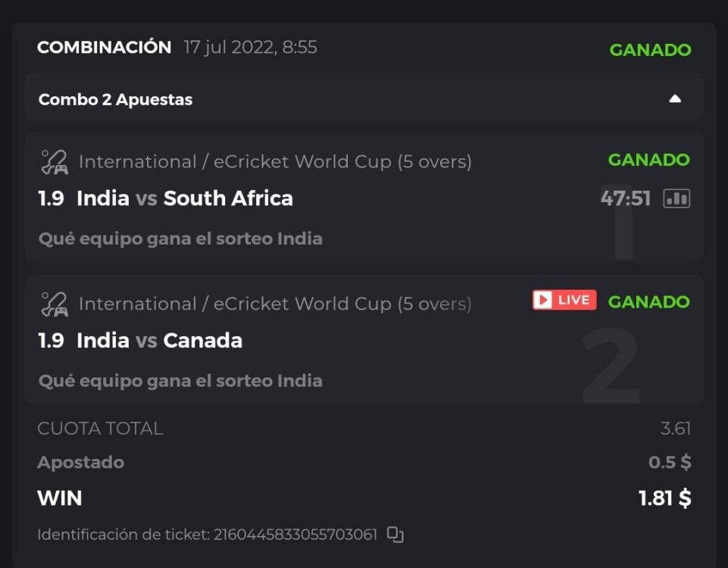
Task: Click eCricket icon of second bet
Action: point(55,304)
